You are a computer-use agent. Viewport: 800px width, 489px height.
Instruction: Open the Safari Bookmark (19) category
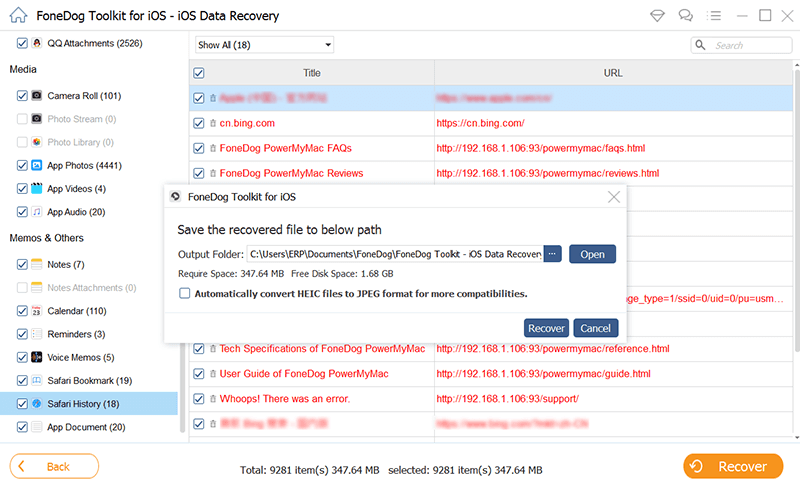(x=89, y=381)
